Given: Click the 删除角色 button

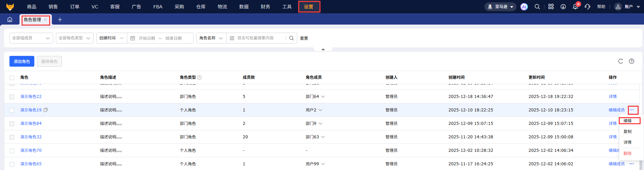Looking at the screenshot, I should (49, 61).
